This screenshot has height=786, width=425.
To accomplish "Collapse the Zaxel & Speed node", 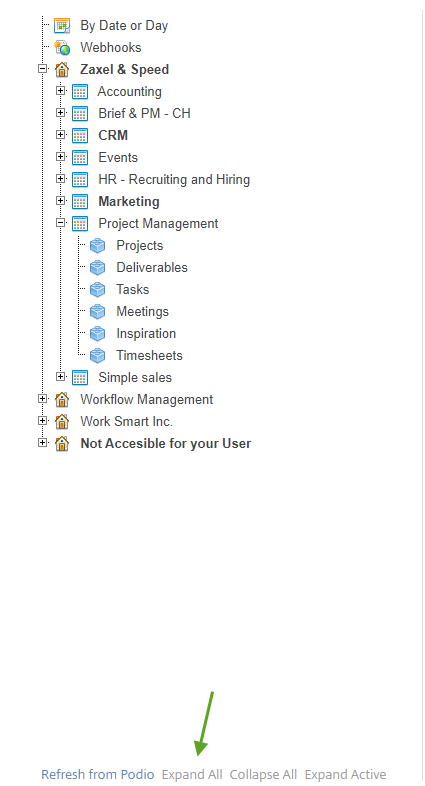I will coord(43,69).
